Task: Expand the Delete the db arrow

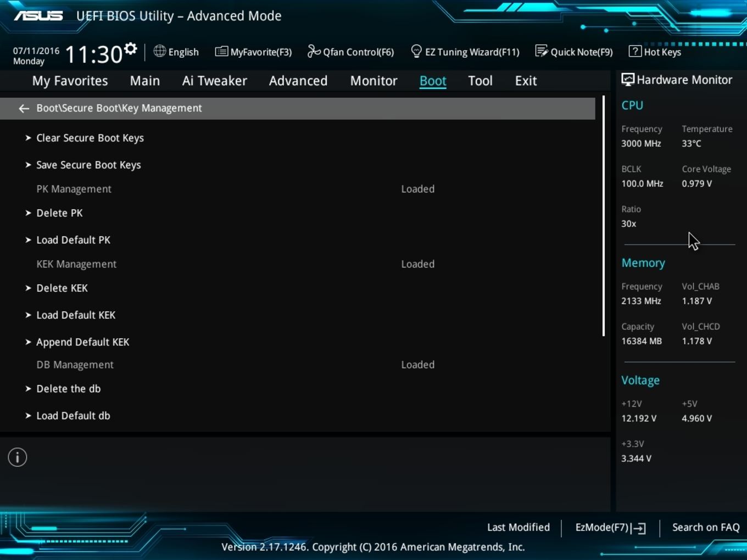Action: [x=28, y=389]
